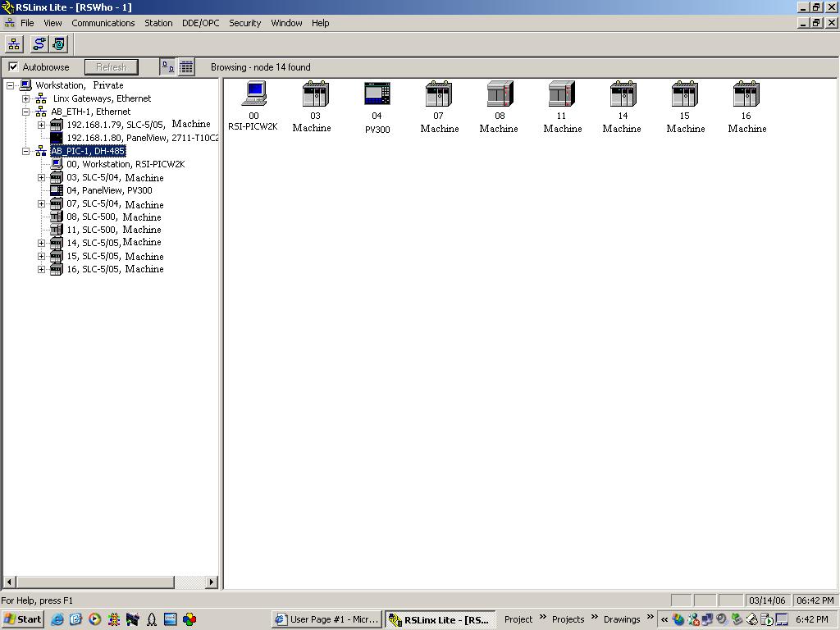
Task: Click the Configure Drivers toolbar icon
Action: [39, 44]
